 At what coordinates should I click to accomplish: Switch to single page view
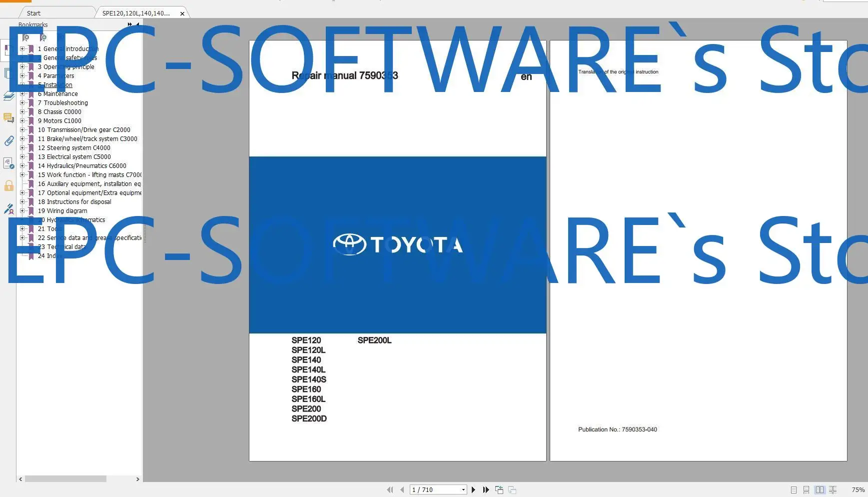pos(794,490)
